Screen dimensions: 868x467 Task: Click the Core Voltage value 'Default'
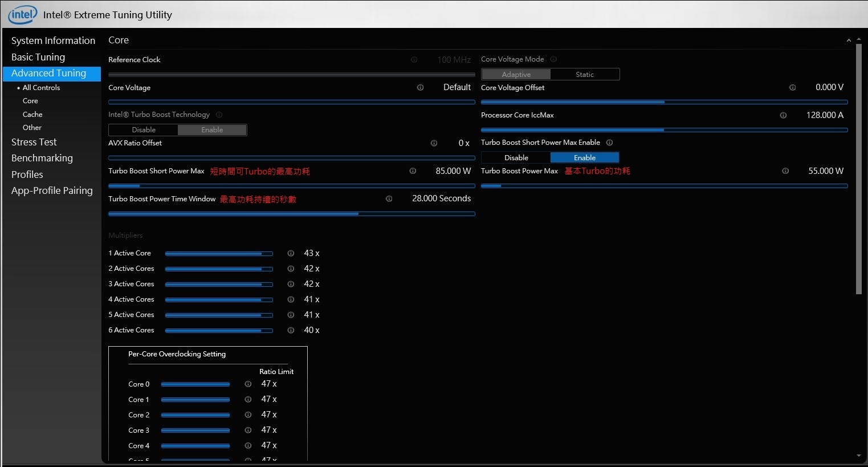coord(457,87)
